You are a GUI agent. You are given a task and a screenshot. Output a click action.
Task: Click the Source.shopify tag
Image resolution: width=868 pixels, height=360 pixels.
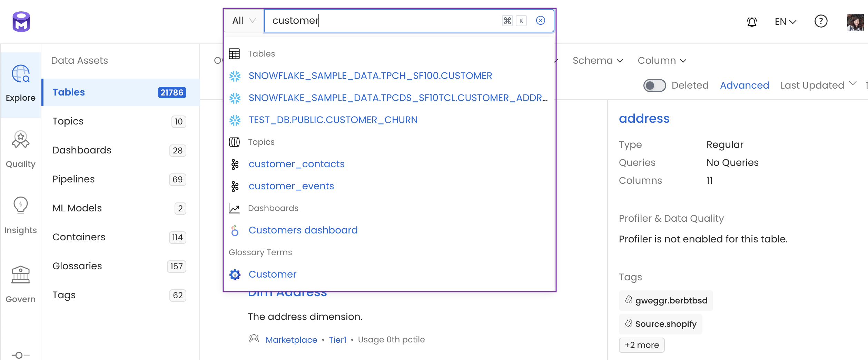660,324
